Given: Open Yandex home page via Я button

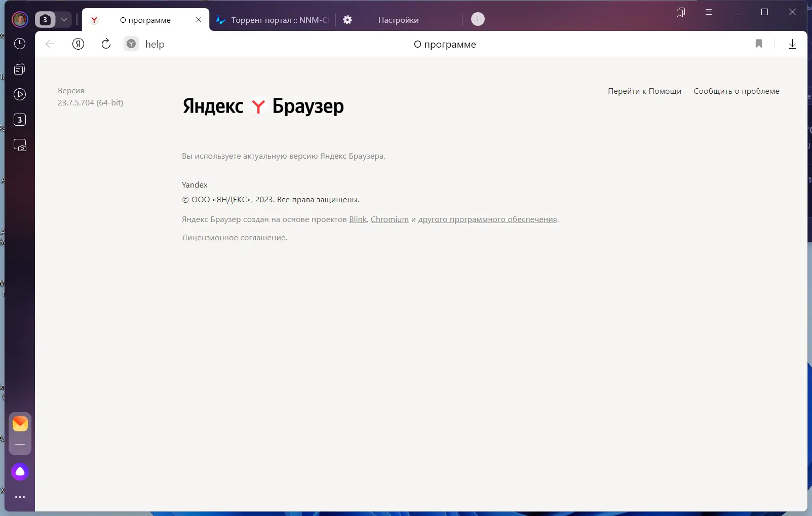Looking at the screenshot, I should click(x=78, y=44).
